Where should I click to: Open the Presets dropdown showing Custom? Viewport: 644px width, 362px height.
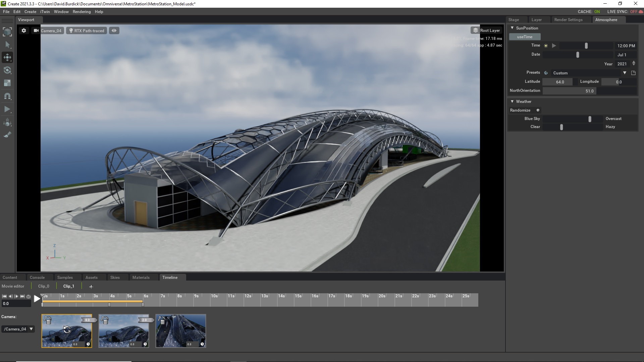(625, 73)
